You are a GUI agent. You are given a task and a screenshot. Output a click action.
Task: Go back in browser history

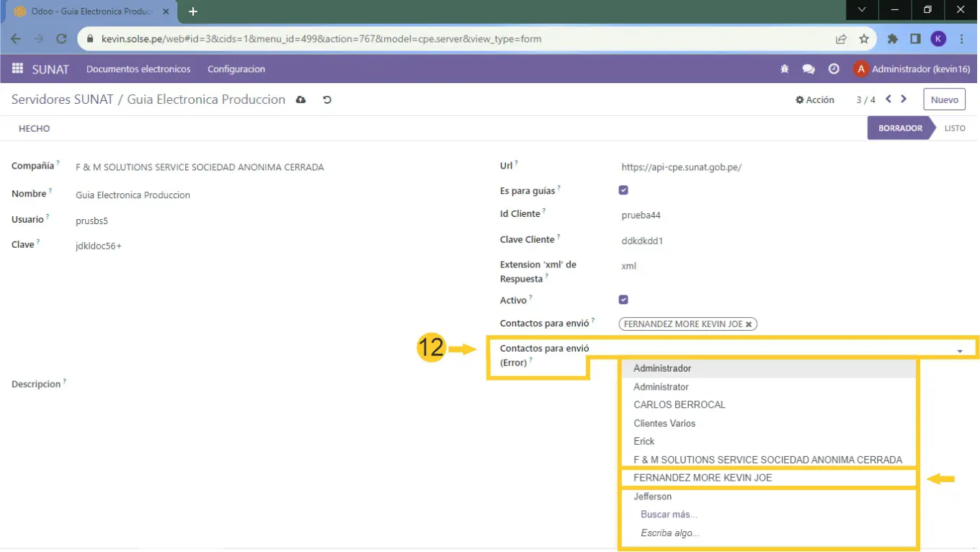16,39
